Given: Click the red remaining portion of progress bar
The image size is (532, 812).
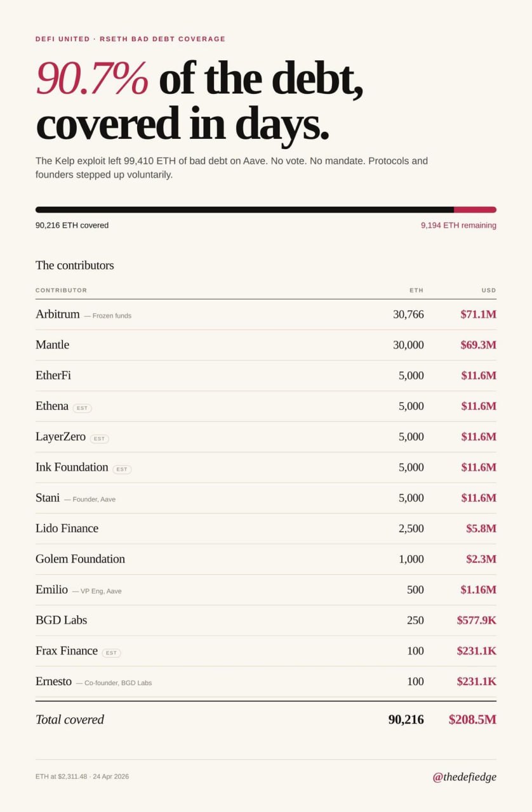Looking at the screenshot, I should (475, 210).
